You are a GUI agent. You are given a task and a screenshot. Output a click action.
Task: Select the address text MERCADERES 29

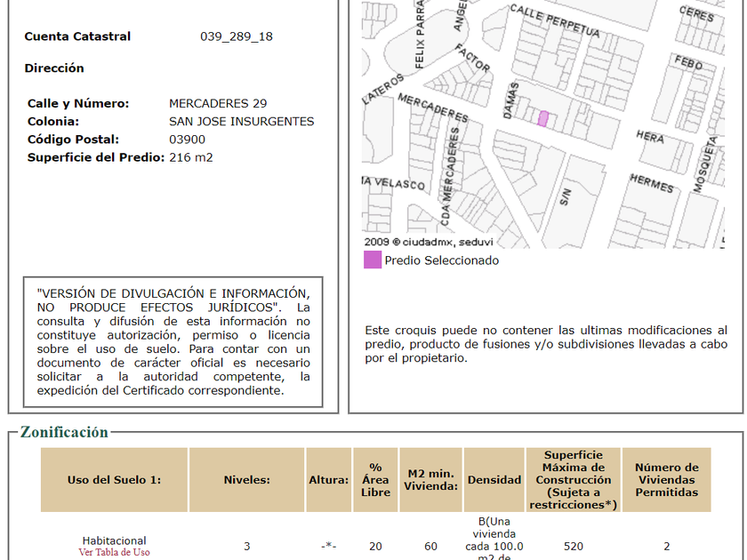tap(218, 103)
